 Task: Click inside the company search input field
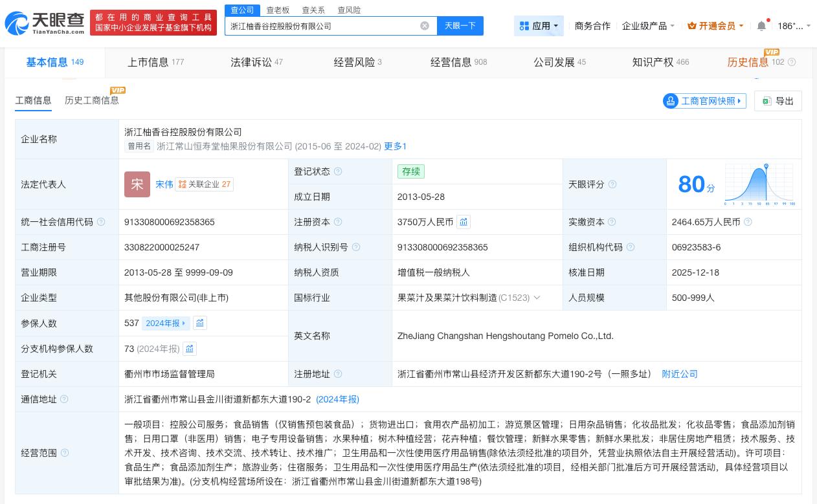click(x=324, y=26)
